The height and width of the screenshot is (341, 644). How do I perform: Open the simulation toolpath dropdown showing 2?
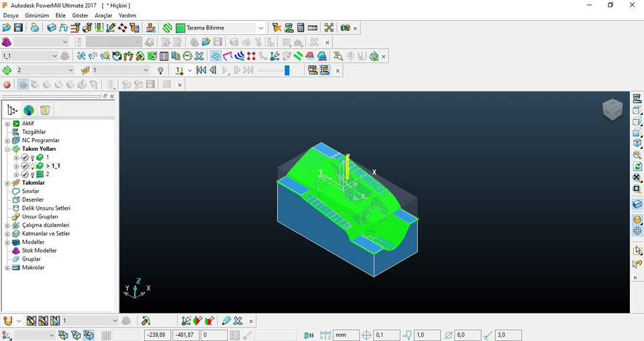click(x=70, y=70)
